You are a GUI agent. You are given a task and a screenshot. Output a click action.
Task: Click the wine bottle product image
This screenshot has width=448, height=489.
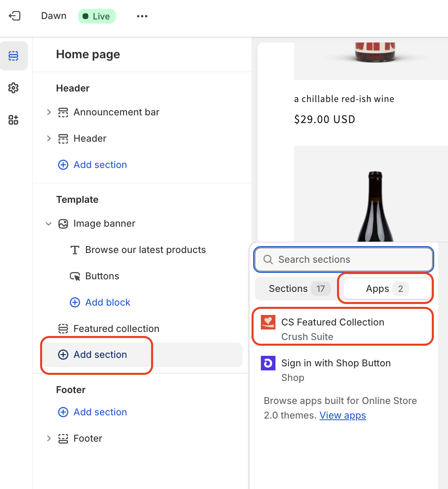[x=371, y=193]
